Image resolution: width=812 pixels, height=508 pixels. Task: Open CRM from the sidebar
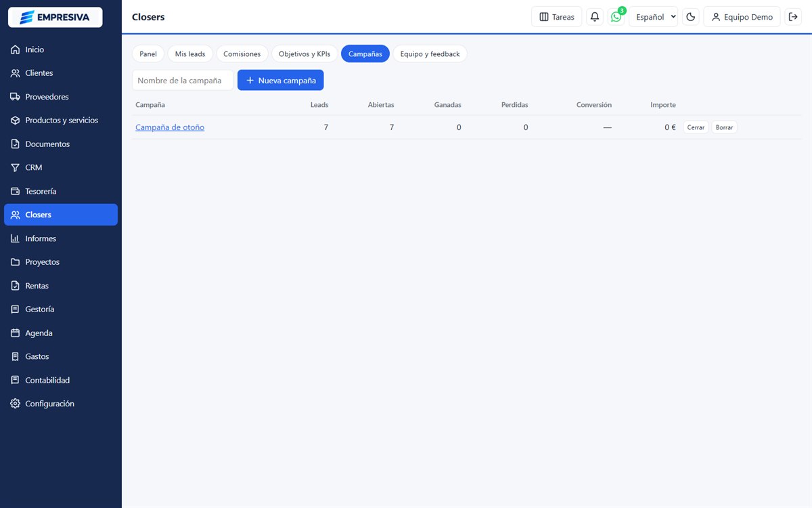point(61,167)
